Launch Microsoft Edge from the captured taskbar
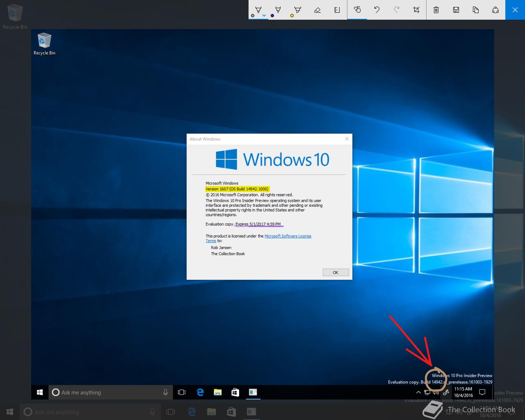The width and height of the screenshot is (525, 420). pos(200,392)
